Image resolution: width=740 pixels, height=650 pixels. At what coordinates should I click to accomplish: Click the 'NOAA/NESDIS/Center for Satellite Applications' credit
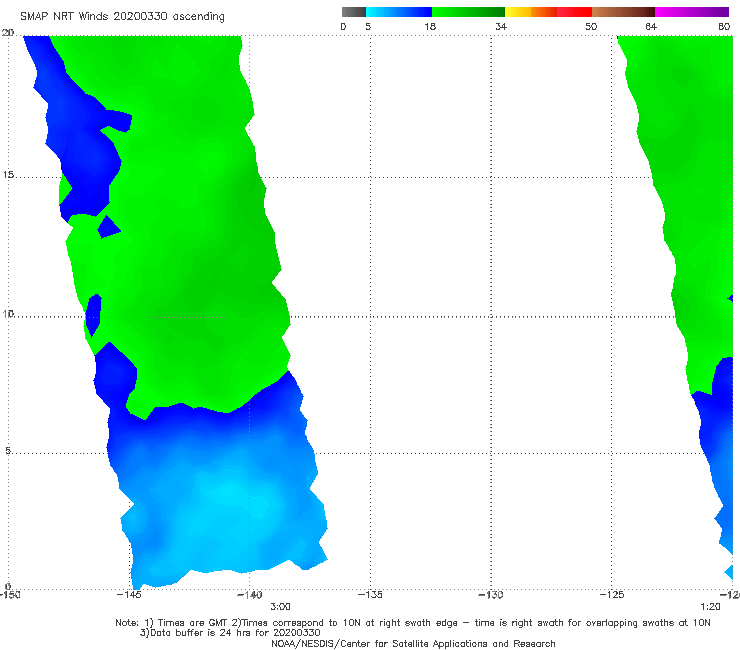pyautogui.click(x=413, y=644)
